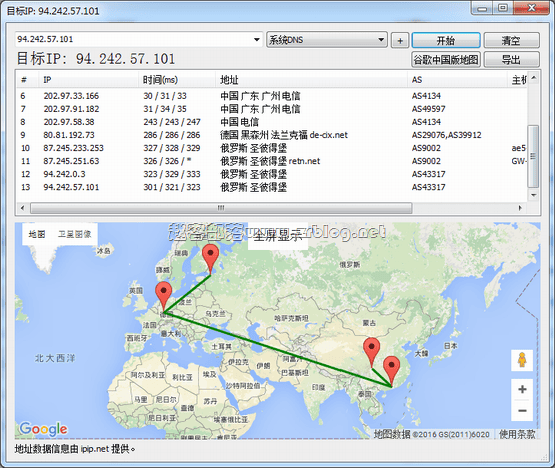This screenshot has width=555, height=468.
Task: Click the 谷歌中国版地图 map selector
Action: [446, 59]
